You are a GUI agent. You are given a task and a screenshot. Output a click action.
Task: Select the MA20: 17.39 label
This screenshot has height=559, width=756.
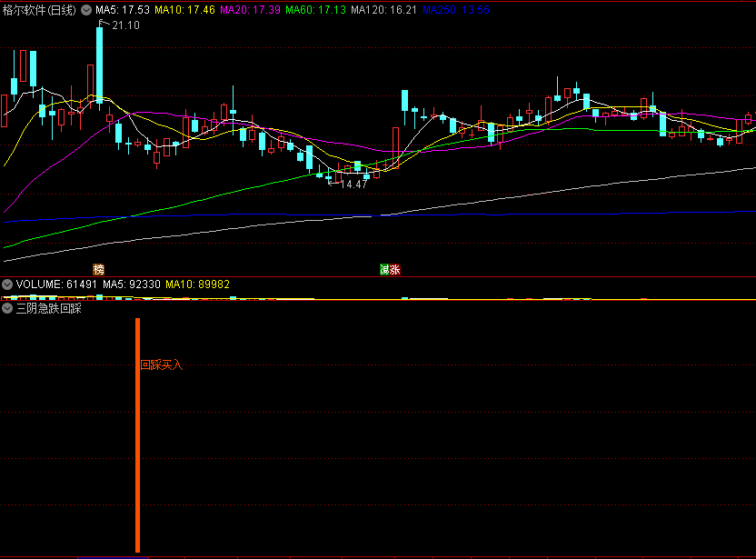[250, 10]
